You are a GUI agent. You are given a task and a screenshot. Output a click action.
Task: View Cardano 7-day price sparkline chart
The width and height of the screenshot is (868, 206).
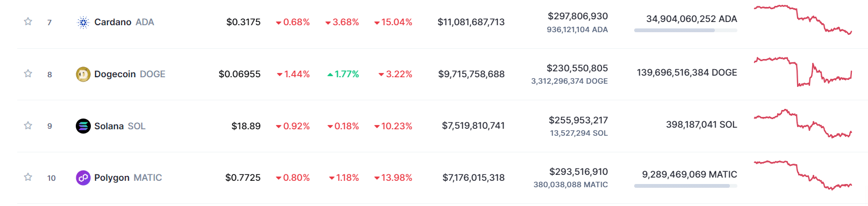pos(803,20)
